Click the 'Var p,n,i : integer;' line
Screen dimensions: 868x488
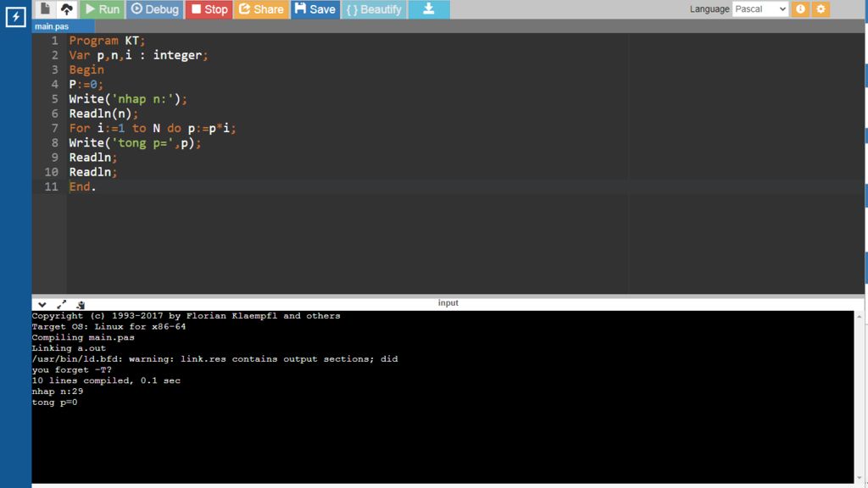pos(138,55)
